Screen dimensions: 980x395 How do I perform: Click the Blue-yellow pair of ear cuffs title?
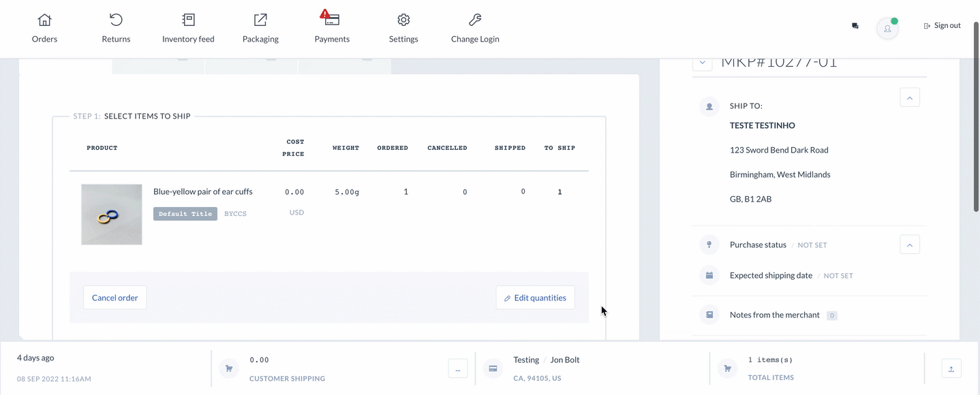pos(203,192)
